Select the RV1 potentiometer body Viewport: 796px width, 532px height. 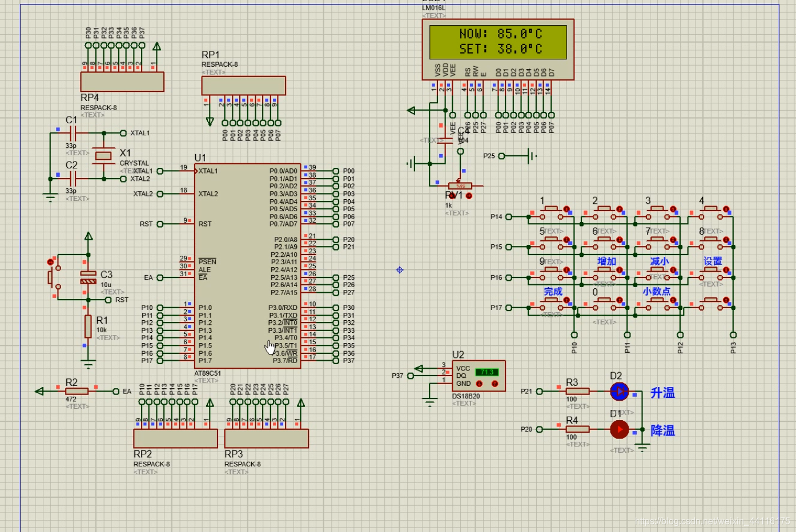(460, 186)
